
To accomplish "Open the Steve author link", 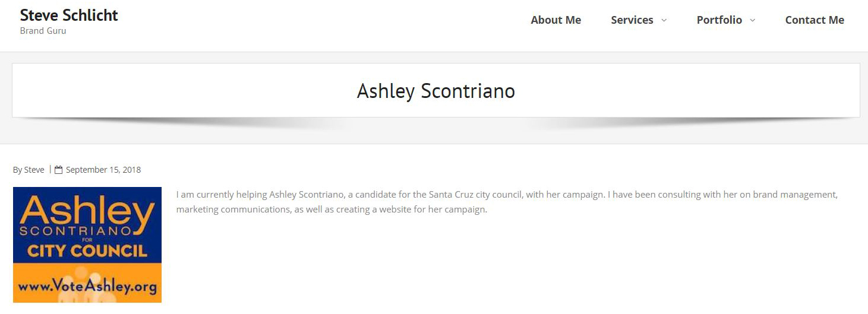I will coord(34,170).
